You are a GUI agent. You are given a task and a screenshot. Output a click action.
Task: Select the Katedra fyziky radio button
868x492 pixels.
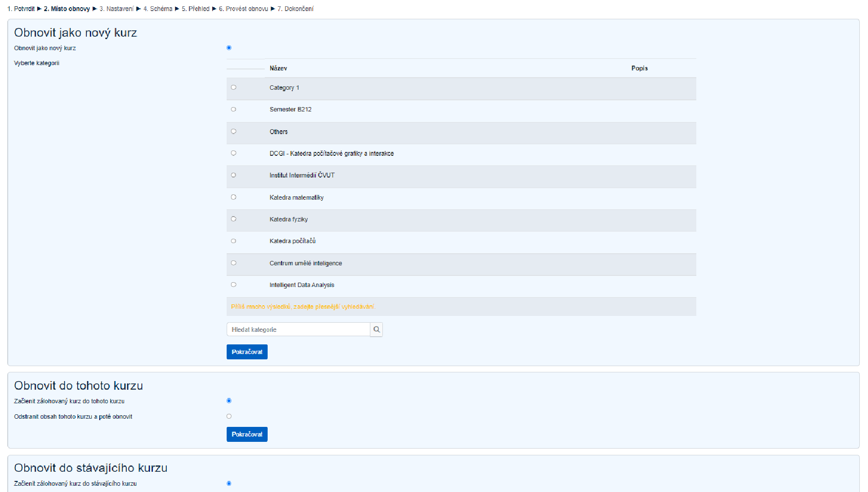(x=233, y=219)
